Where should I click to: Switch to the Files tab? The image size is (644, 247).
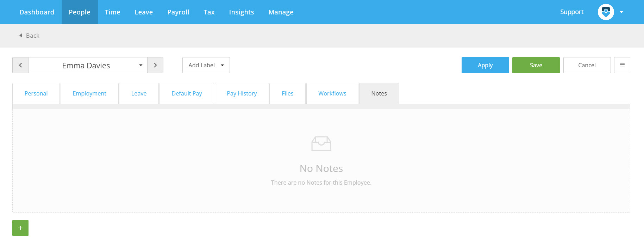pos(287,93)
